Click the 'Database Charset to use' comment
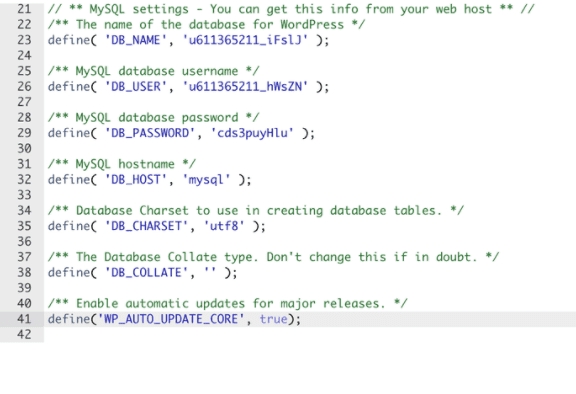Screen dimensions: 576x394 coord(256,210)
